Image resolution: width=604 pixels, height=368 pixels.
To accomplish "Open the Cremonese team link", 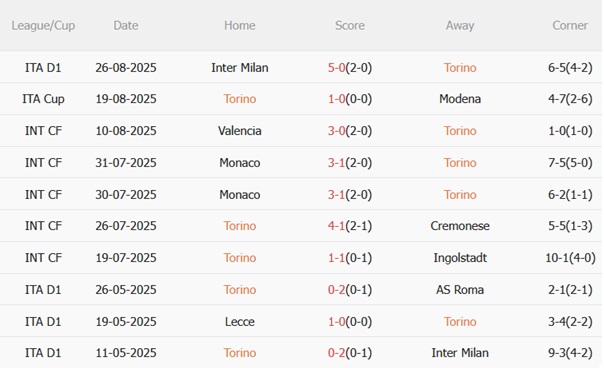I will [x=460, y=226].
